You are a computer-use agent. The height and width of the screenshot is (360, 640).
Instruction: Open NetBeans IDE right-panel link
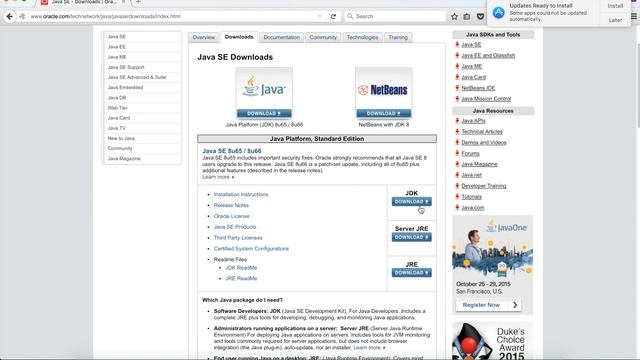(x=478, y=88)
